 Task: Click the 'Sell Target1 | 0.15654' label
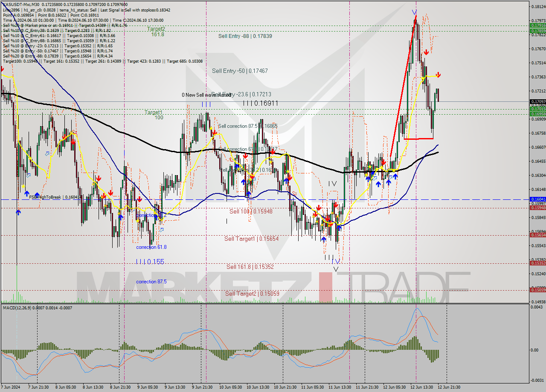(252, 239)
